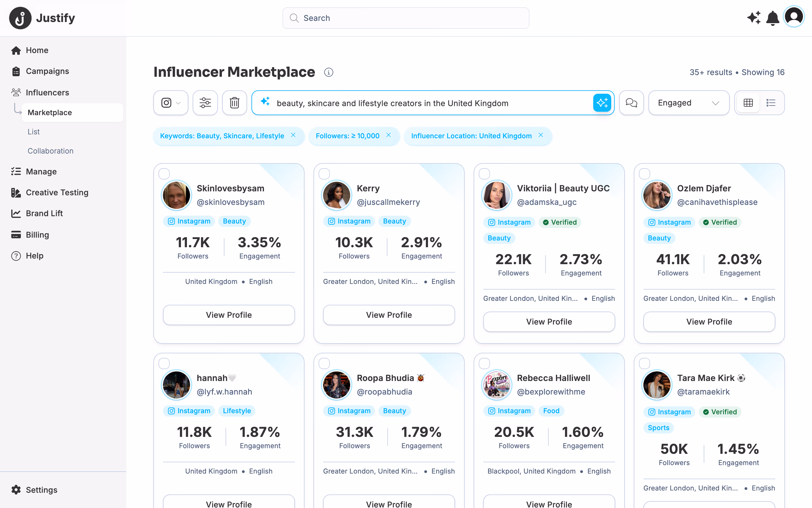Viewport: 812px width, 508px height.
Task: Click 'Blackpool, United Kingdom' location text
Action: 531,471
